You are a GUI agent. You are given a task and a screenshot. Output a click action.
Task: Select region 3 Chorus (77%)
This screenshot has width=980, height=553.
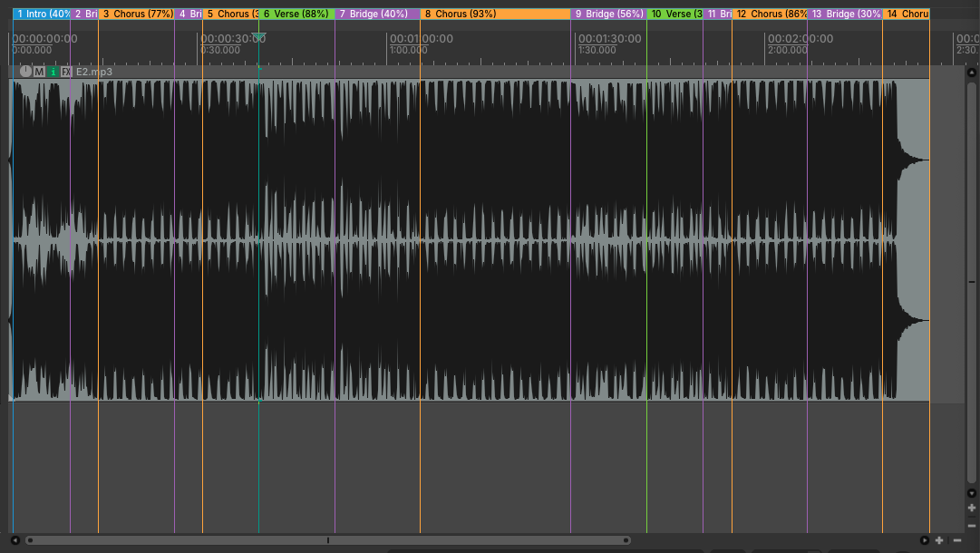point(136,14)
